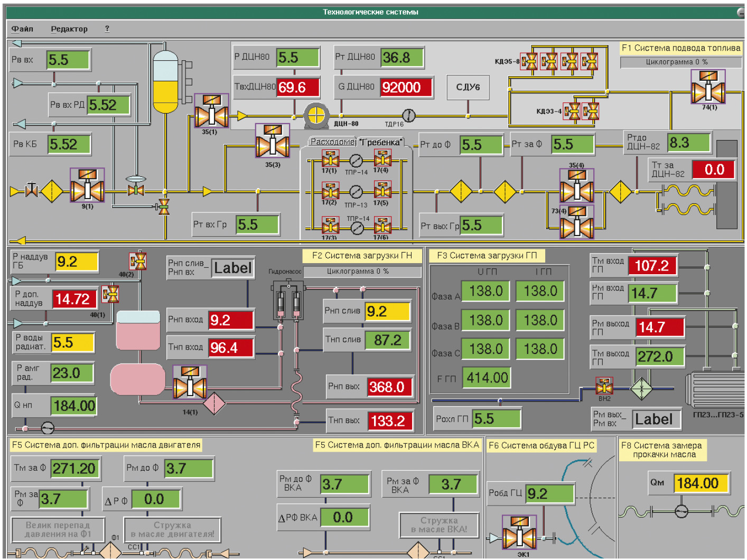The height and width of the screenshot is (560, 747).
Task: Open the Редактор menu
Action: pyautogui.click(x=69, y=29)
